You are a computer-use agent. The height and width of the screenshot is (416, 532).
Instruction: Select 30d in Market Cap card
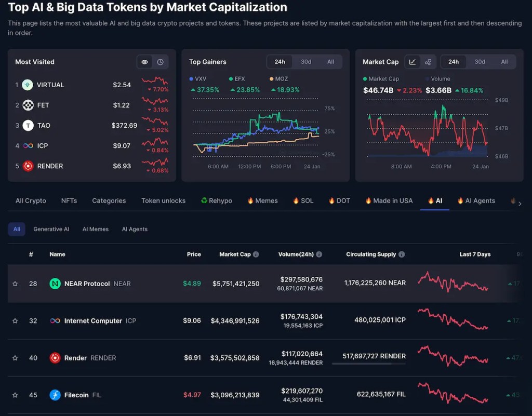[480, 62]
